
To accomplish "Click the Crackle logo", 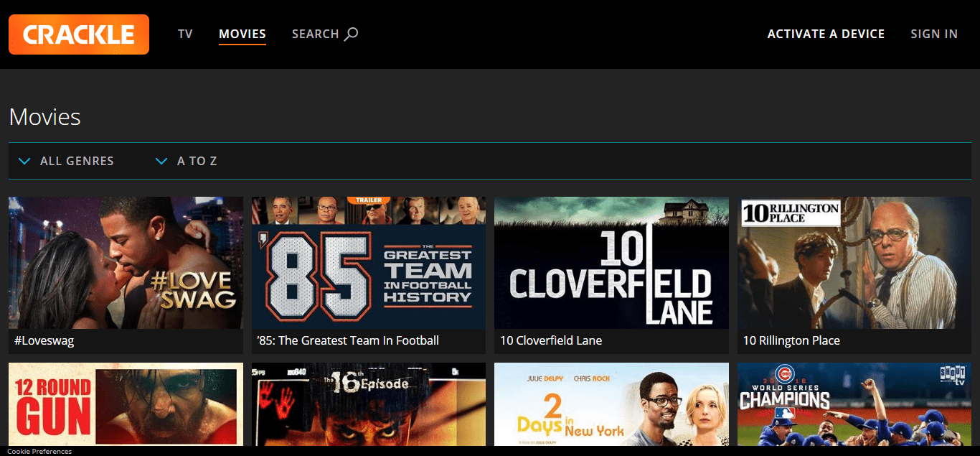I will click(x=79, y=34).
